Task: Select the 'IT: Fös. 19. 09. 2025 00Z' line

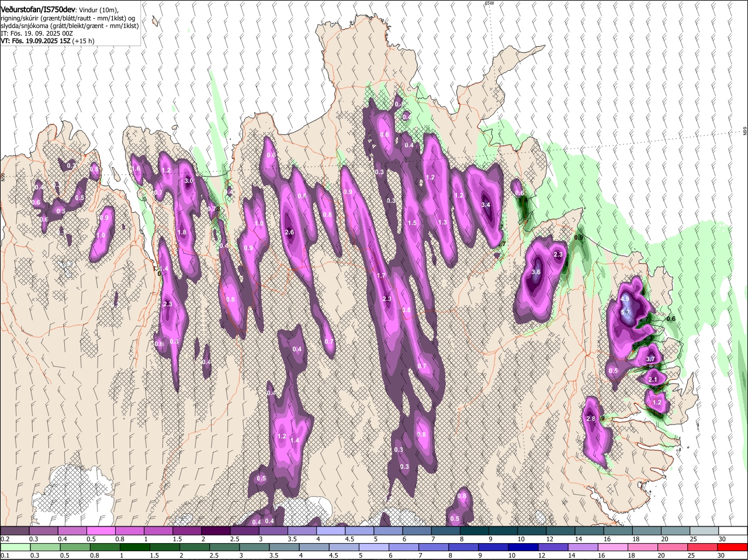Action: click(x=37, y=33)
